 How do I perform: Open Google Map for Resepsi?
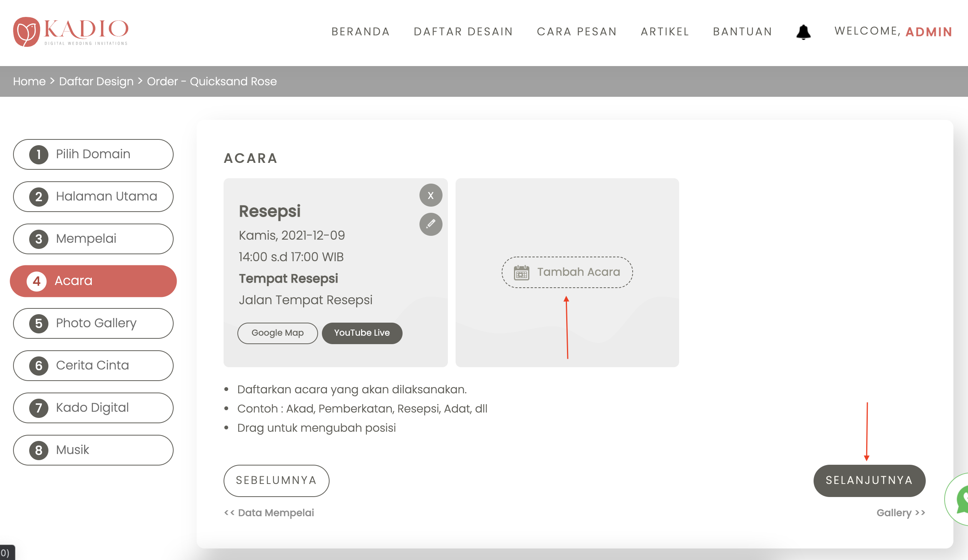(x=277, y=333)
